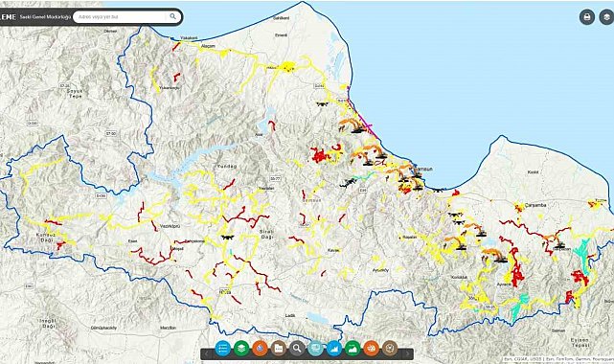Viewport: 614px width, 364px height.
Task: Select the orange tool beside the folder
Action: (x=260, y=348)
